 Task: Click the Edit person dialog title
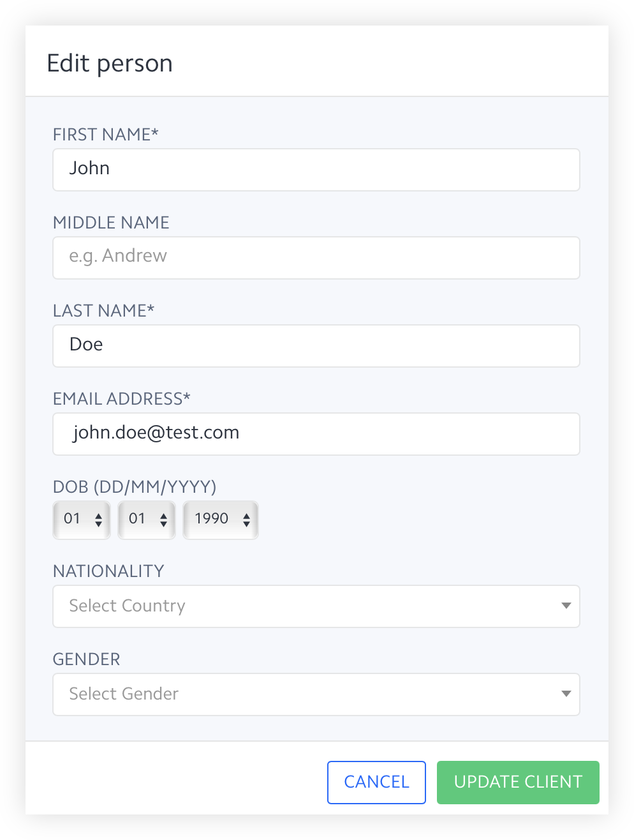pos(110,63)
